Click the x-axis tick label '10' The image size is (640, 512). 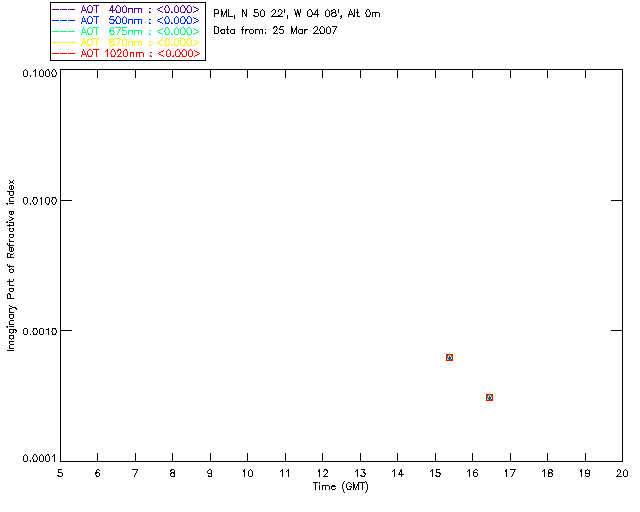tap(247, 473)
